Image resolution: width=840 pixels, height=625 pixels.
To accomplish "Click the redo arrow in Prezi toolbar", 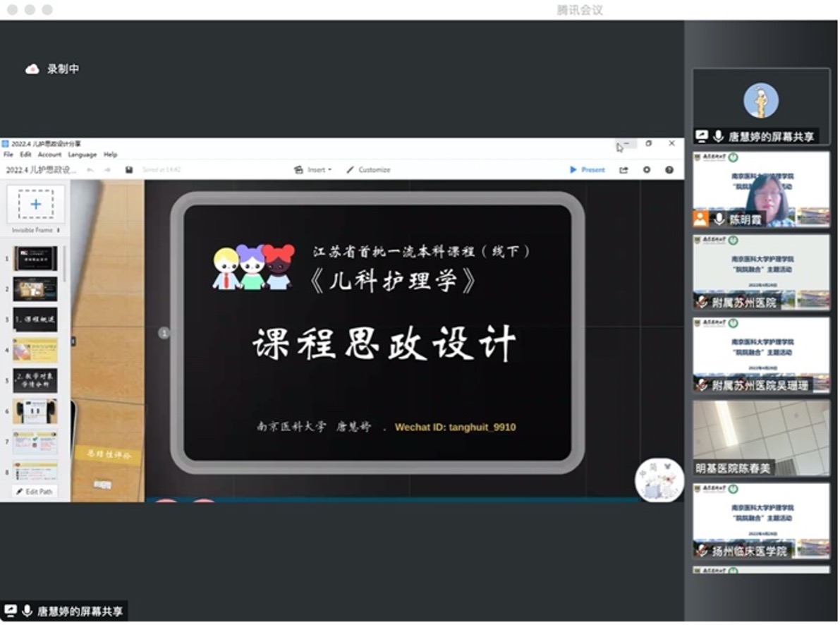I will [108, 170].
